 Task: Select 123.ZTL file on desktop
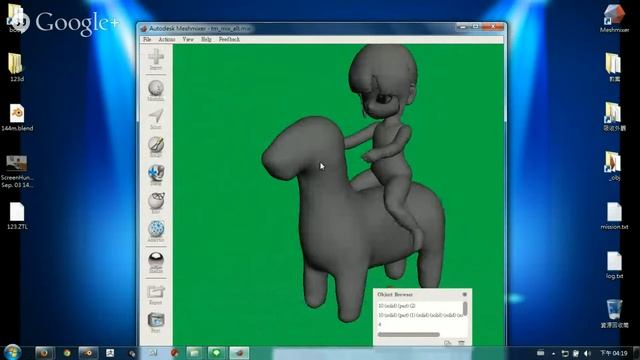click(x=17, y=216)
